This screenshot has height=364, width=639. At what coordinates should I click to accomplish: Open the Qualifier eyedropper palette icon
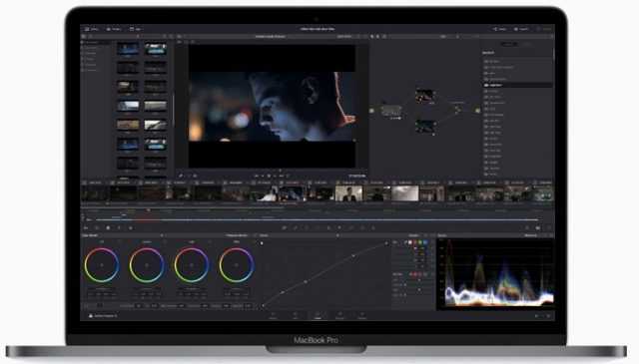[x=296, y=228]
